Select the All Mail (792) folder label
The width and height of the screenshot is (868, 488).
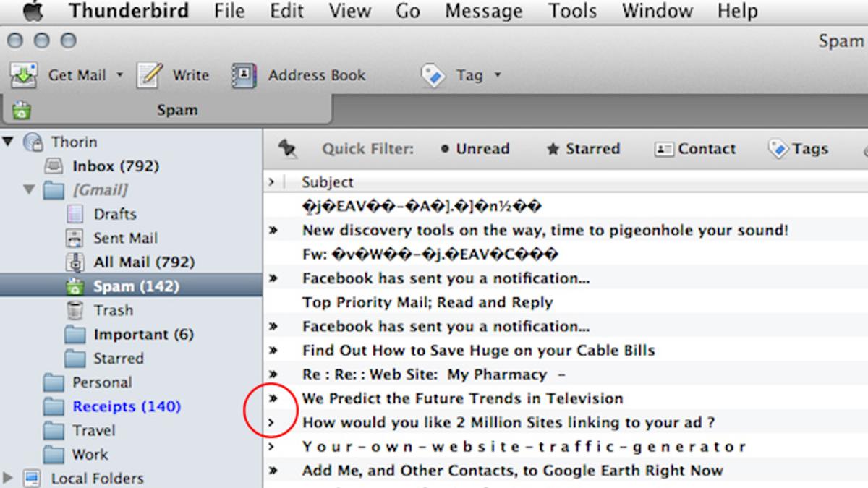pos(144,262)
